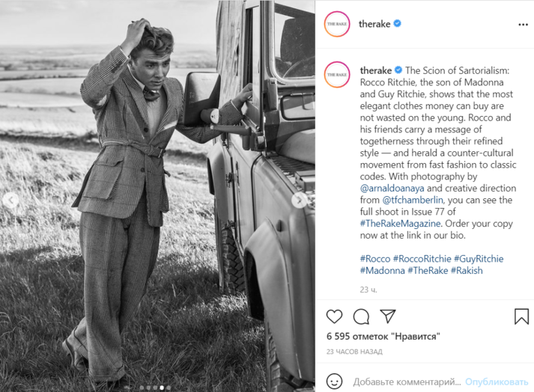Go to previous photo in carousel
The height and width of the screenshot is (392, 534).
tap(10, 200)
